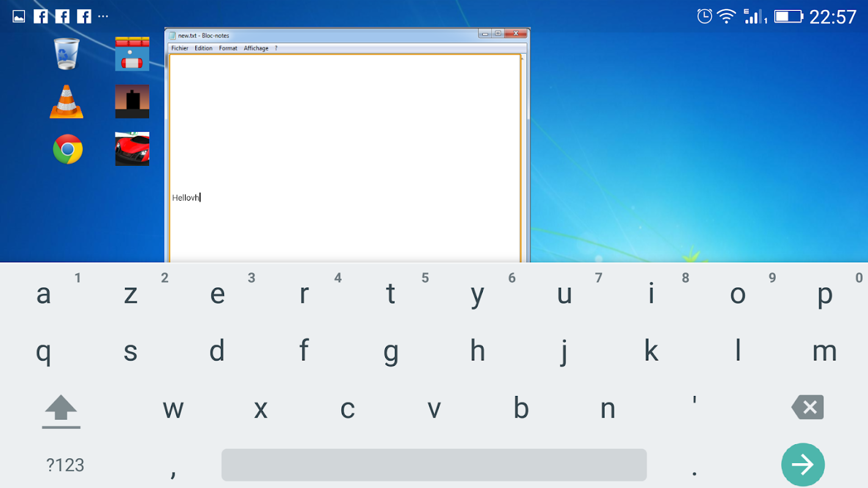868x488 pixels.
Task: Switch to ?123 symbols keyboard
Action: point(65,465)
